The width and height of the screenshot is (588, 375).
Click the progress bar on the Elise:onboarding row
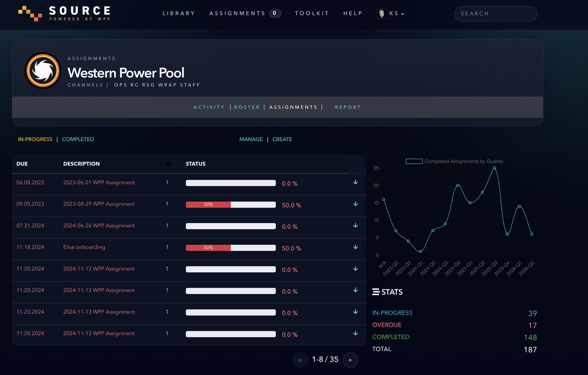[231, 248]
